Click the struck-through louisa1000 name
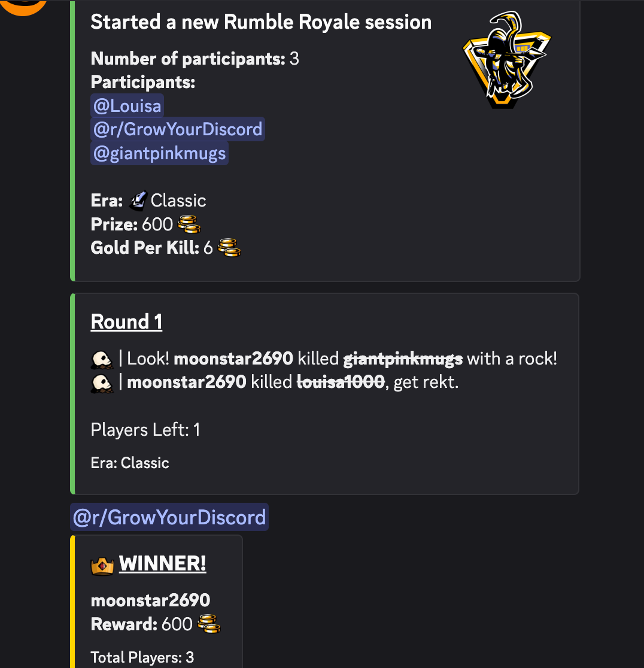Screen dimensions: 644x668 click(341, 382)
